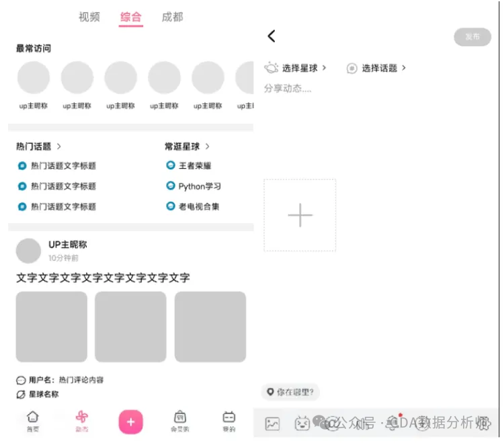
Task: Click the planet icon beside 老电视合集
Action: tap(171, 206)
